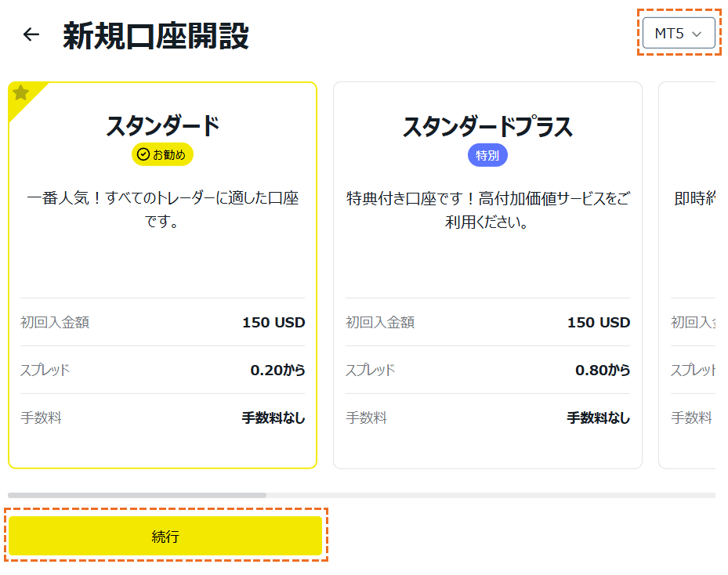This screenshot has height=575, width=728.
Task: Click 0.20から spread value
Action: (x=277, y=370)
